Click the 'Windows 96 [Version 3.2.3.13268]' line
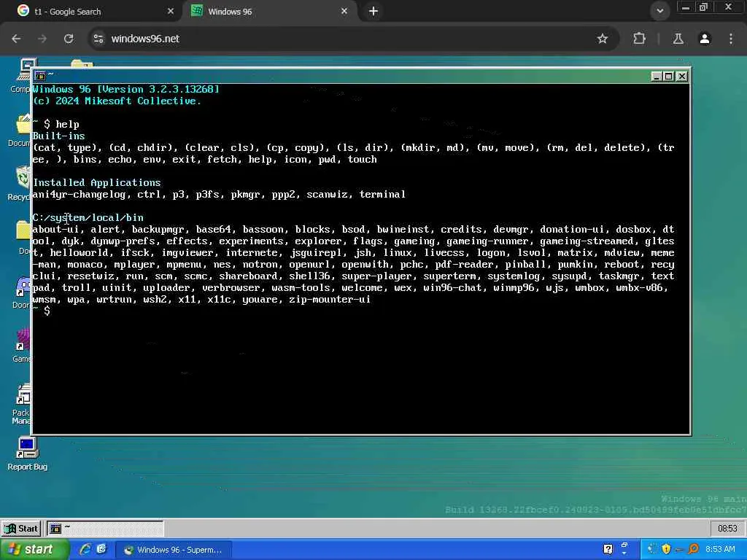The image size is (747, 560). point(126,89)
